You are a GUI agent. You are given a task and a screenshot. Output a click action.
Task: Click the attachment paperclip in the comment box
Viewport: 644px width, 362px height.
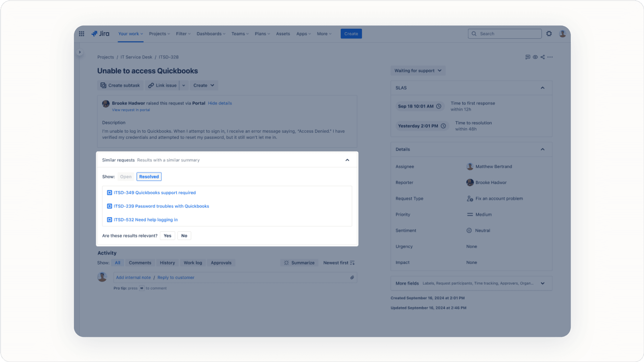coord(352,277)
